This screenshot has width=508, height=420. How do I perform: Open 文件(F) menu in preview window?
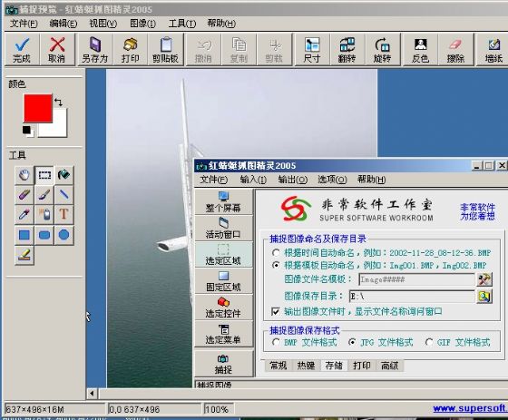24,24
